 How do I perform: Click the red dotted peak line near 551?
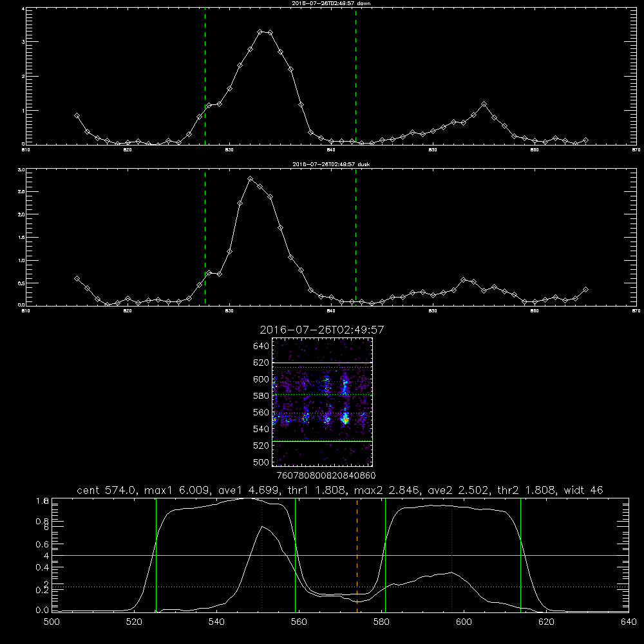pos(262,554)
